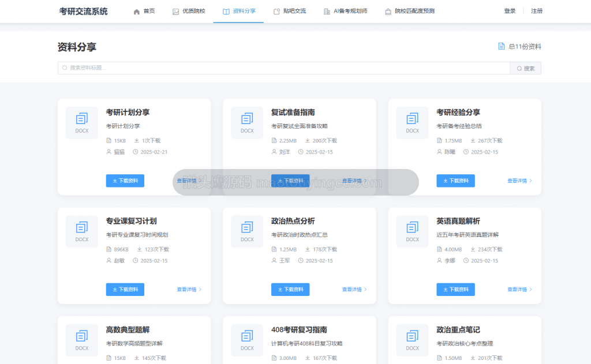Viewport: 591px width, 364px height.
Task: Click the magnifier icon inside search field
Action: pyautogui.click(x=65, y=68)
